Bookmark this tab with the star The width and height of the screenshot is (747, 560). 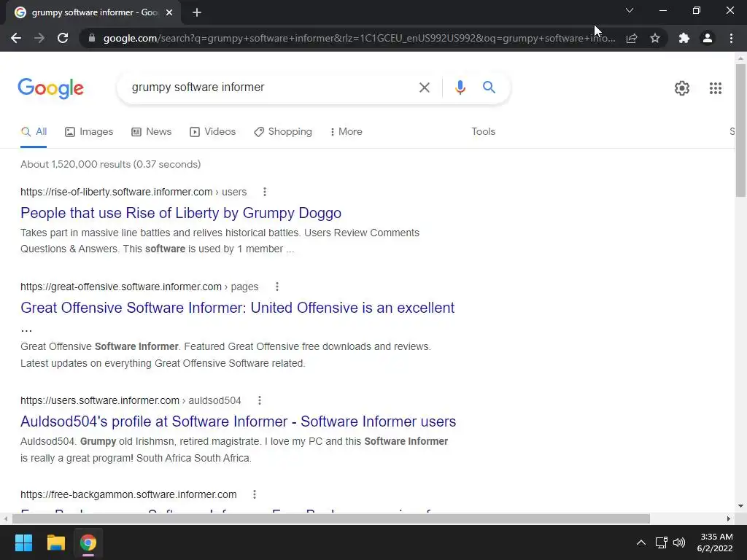click(655, 38)
